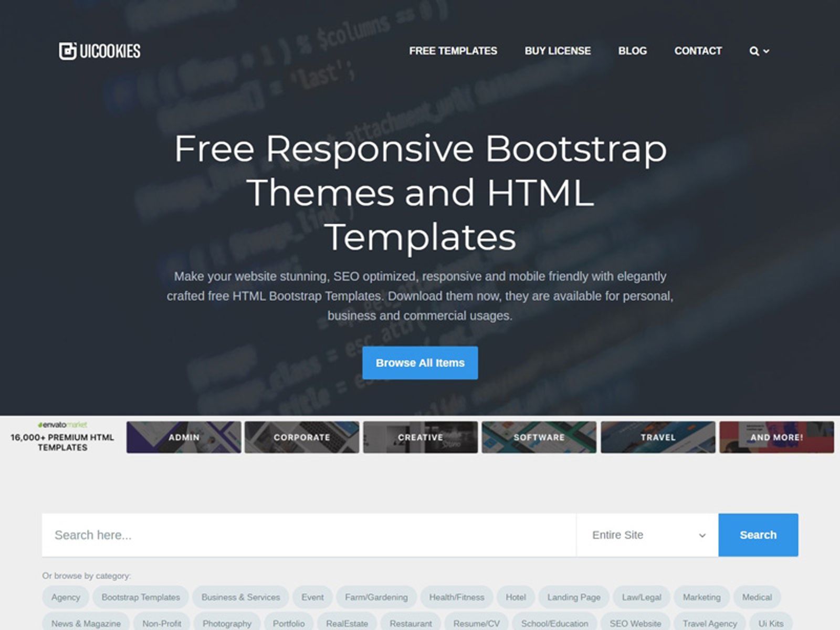Click the blue Search button
Screen dimensions: 840x630
[x=758, y=535]
